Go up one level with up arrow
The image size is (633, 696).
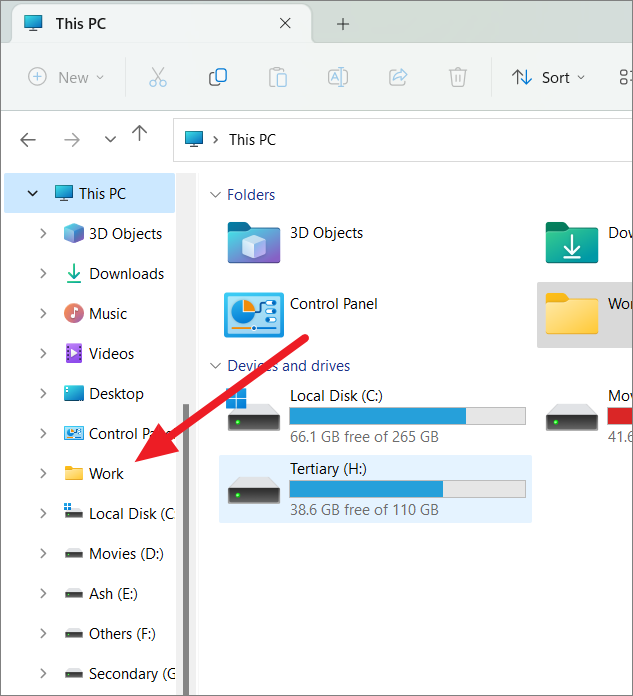pyautogui.click(x=139, y=134)
